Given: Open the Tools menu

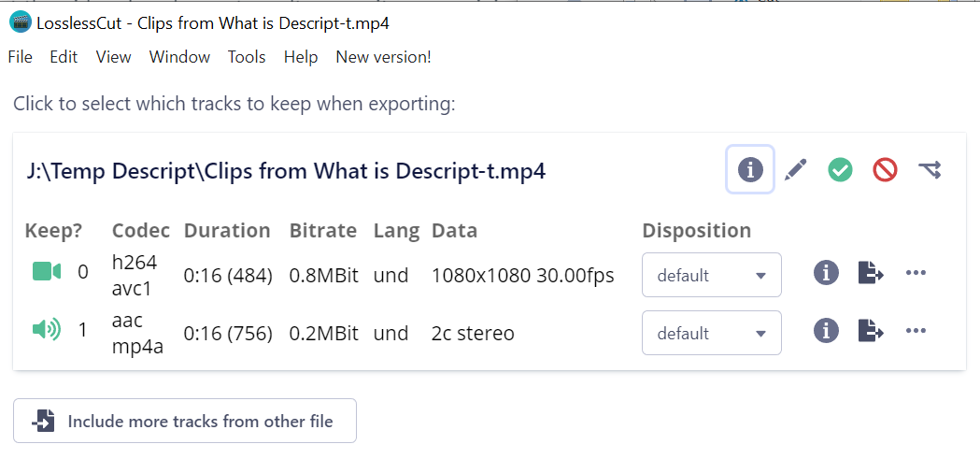Looking at the screenshot, I should tap(247, 57).
